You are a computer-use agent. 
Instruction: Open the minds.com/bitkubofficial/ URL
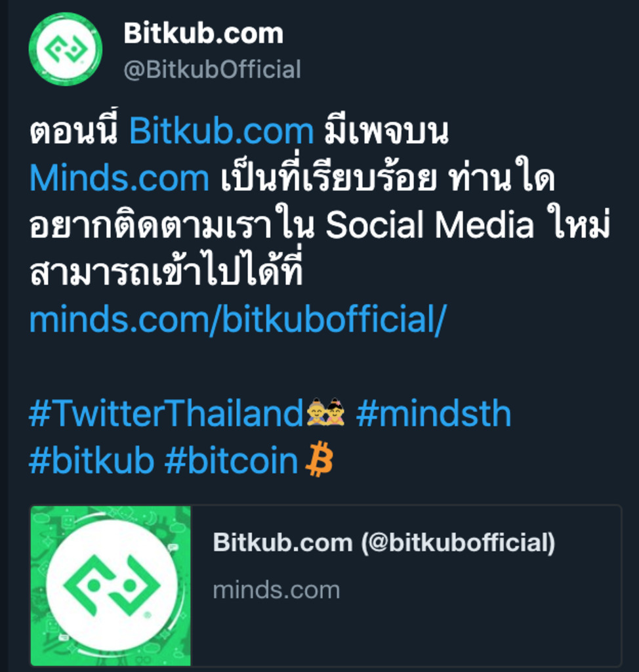pyautogui.click(x=237, y=320)
